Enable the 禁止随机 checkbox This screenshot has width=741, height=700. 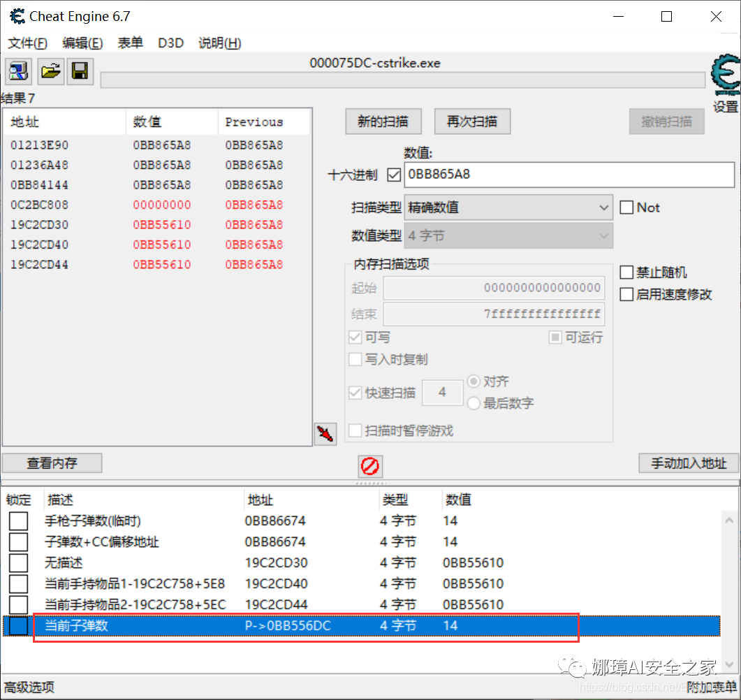click(626, 272)
